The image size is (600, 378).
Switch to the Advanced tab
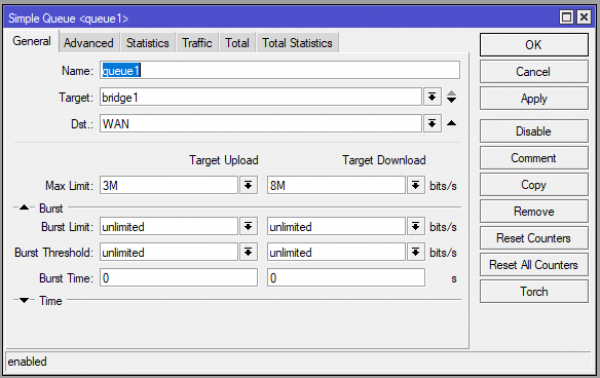(x=89, y=43)
